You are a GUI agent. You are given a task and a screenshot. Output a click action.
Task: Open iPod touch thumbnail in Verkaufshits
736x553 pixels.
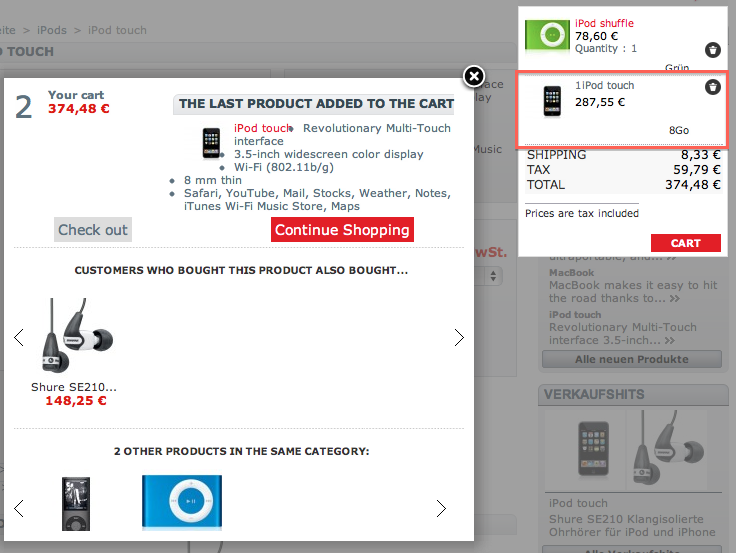click(593, 448)
